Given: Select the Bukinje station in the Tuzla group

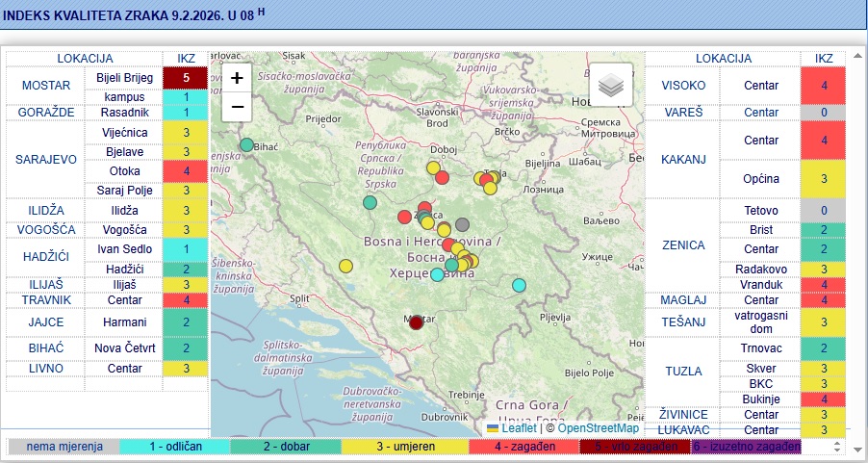Looking at the screenshot, I should click(761, 399).
